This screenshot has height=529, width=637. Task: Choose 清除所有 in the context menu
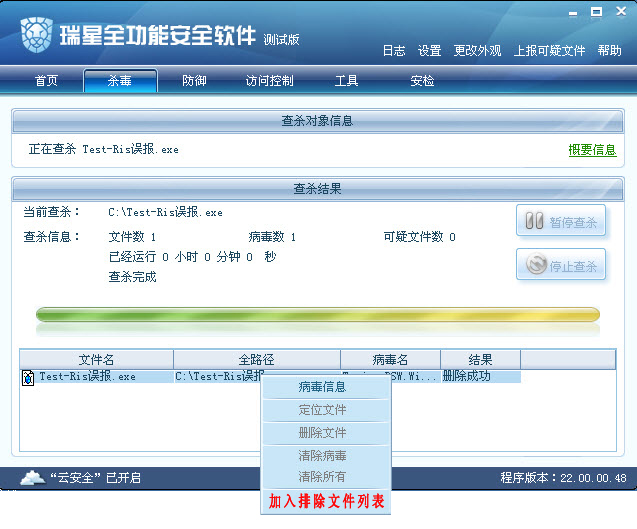point(325,477)
